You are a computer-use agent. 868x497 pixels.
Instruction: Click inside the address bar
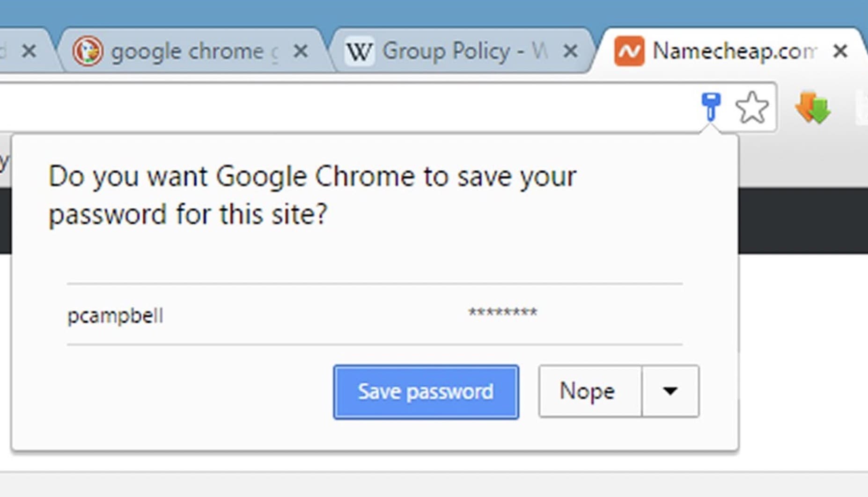coord(328,107)
